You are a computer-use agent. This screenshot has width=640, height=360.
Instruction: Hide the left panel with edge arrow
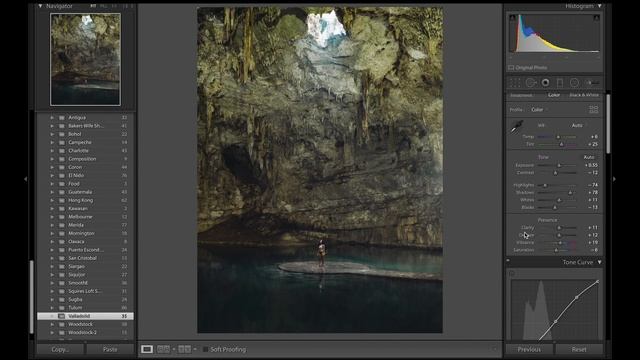[25, 179]
